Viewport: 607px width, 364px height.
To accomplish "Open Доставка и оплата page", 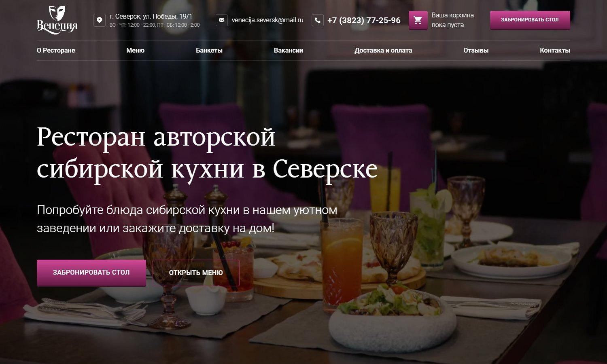I will 383,51.
